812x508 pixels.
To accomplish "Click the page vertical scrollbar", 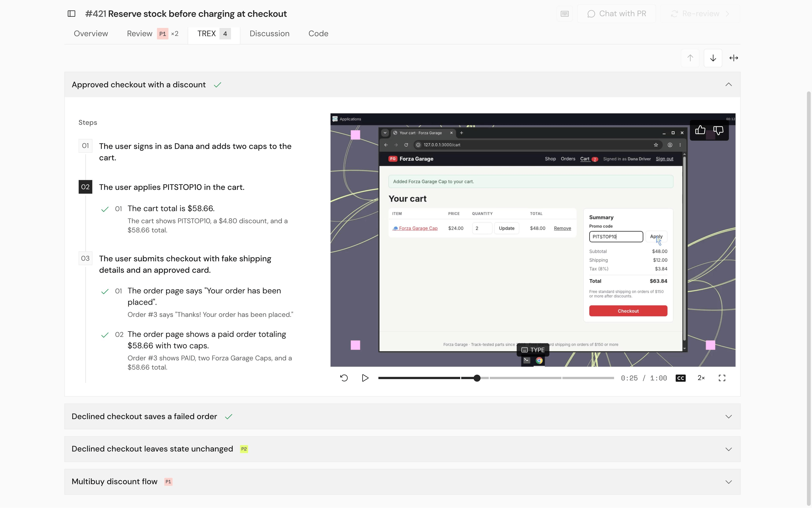I will click(x=809, y=298).
